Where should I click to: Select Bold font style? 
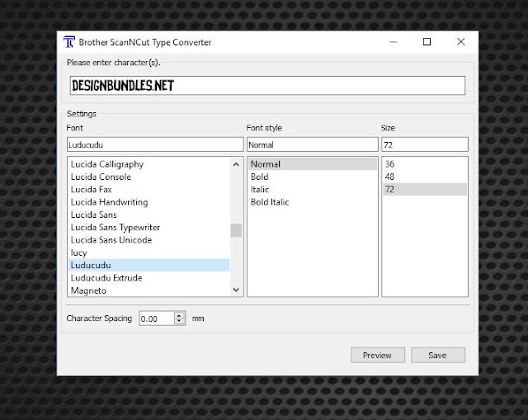[x=313, y=177]
